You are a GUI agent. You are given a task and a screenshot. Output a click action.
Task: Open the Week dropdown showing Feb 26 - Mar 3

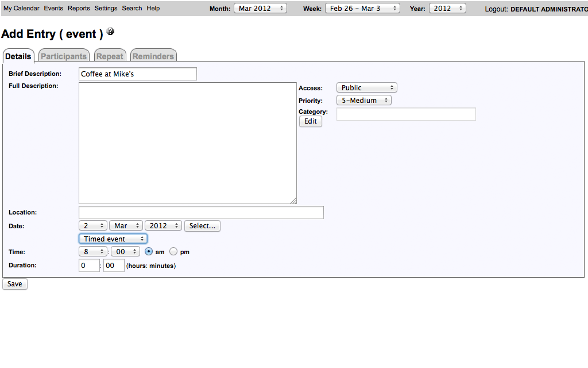362,9
